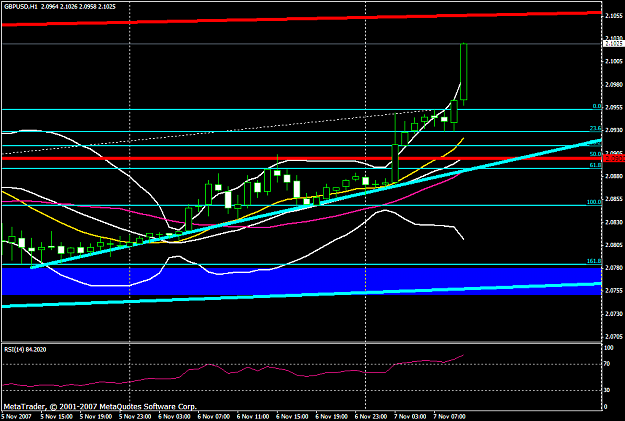Select the RSI scale value 0
The image size is (625, 421).
(606, 407)
